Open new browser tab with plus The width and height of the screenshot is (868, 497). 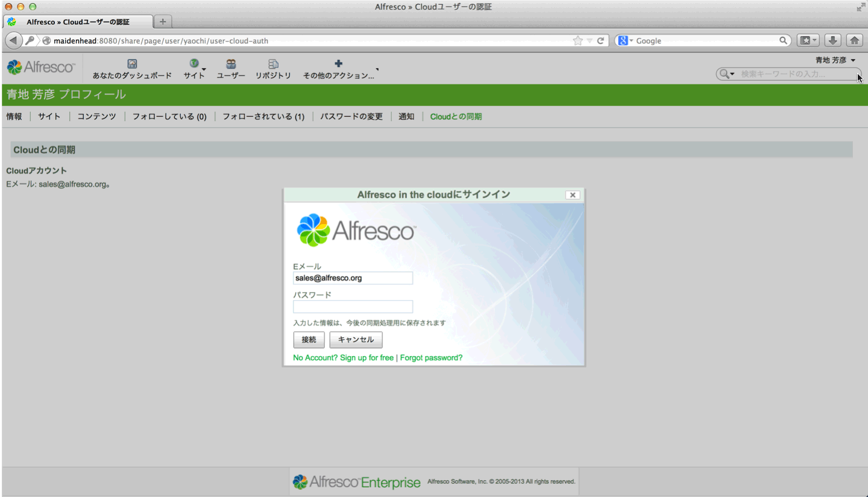pyautogui.click(x=163, y=22)
